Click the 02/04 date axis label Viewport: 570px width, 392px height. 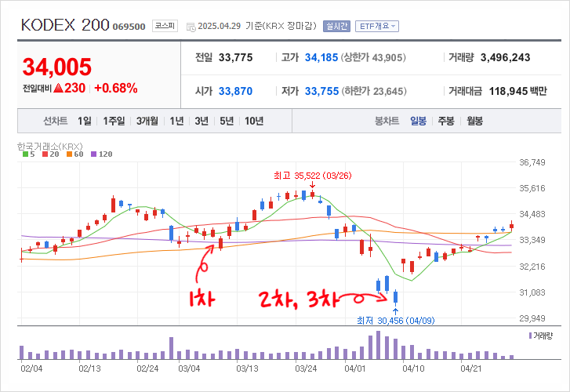pos(31,368)
